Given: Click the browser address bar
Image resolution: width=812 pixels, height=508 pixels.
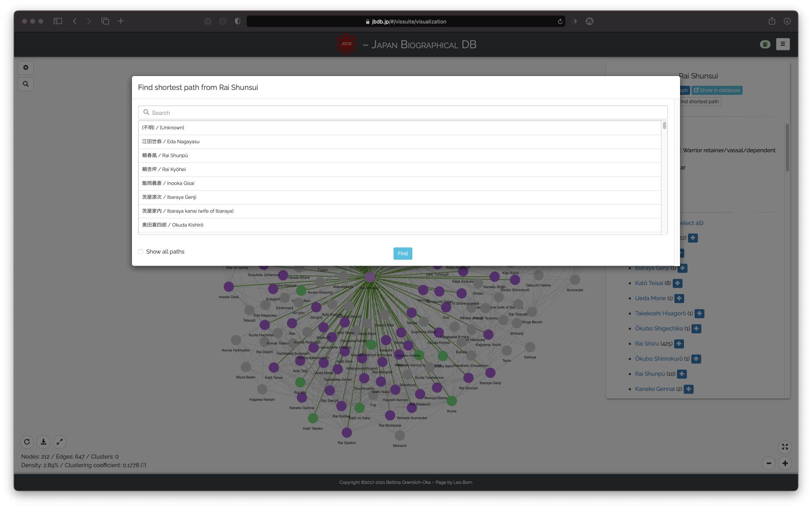Looking at the screenshot, I should coord(406,21).
